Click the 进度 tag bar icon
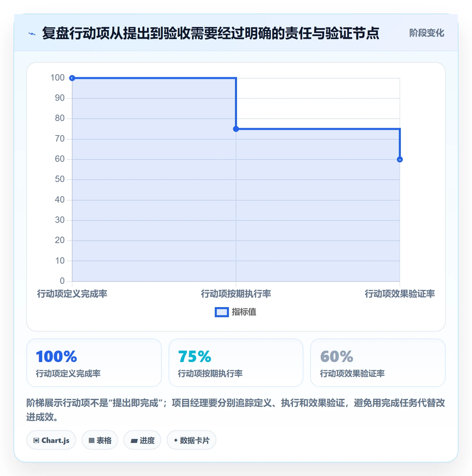The image size is (472, 476). [134, 441]
